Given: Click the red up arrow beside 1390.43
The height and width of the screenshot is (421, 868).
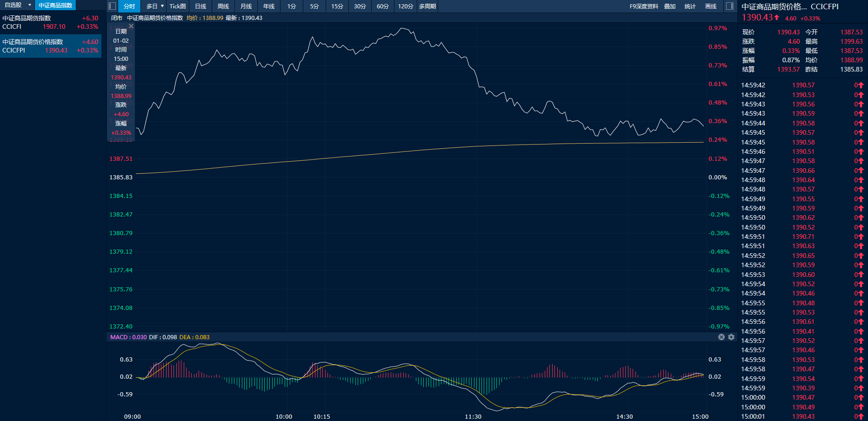Looking at the screenshot, I should 777,17.
